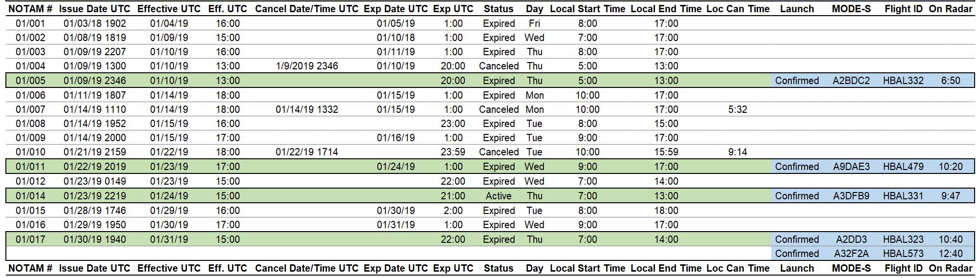This screenshot has height=278, width=980.
Task: Select the 5:32 Loc Can Time cell
Action: point(737,109)
